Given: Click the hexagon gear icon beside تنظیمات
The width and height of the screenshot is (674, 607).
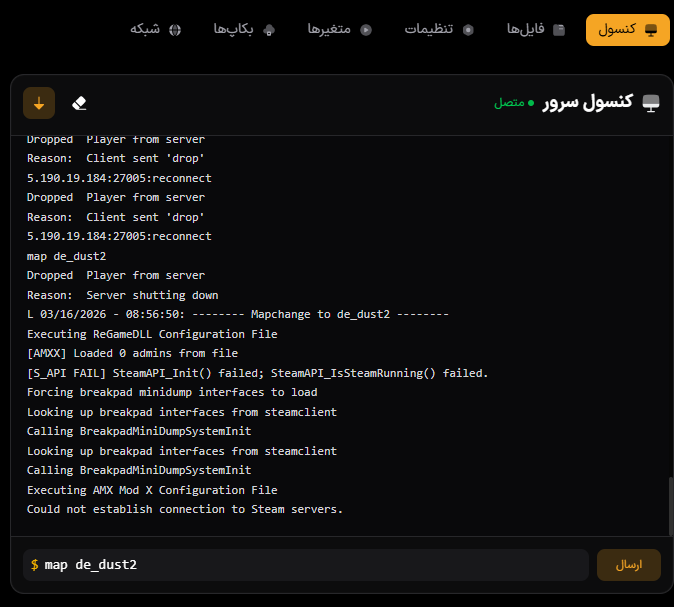Looking at the screenshot, I should (x=468, y=30).
